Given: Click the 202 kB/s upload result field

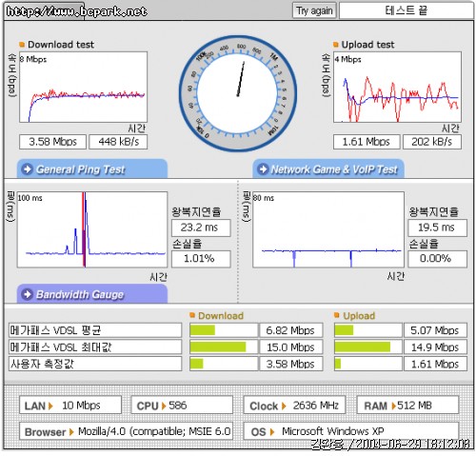Looking at the screenshot, I should tap(432, 142).
